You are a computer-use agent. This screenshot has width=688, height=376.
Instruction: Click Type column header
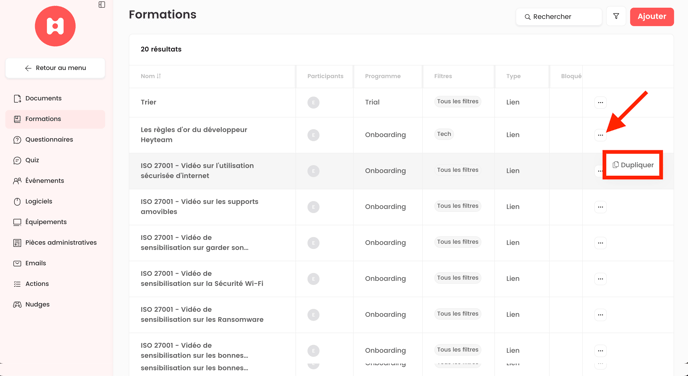pos(513,76)
